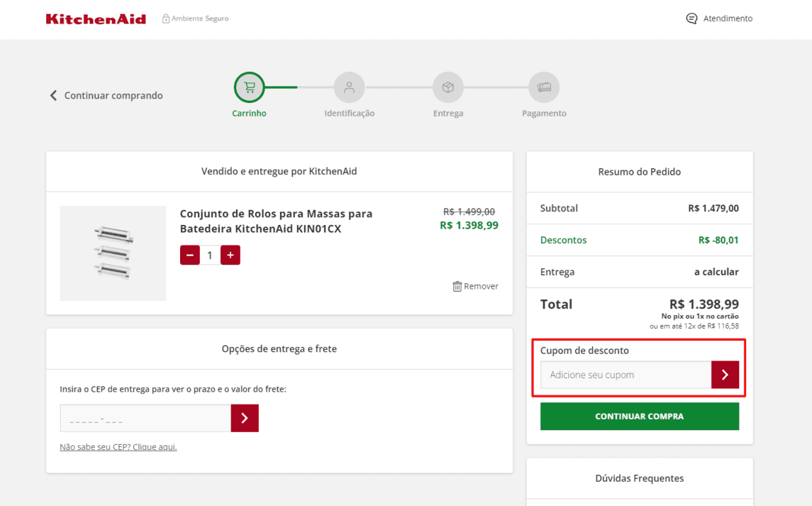Increase product quantity with plus button

[230, 255]
